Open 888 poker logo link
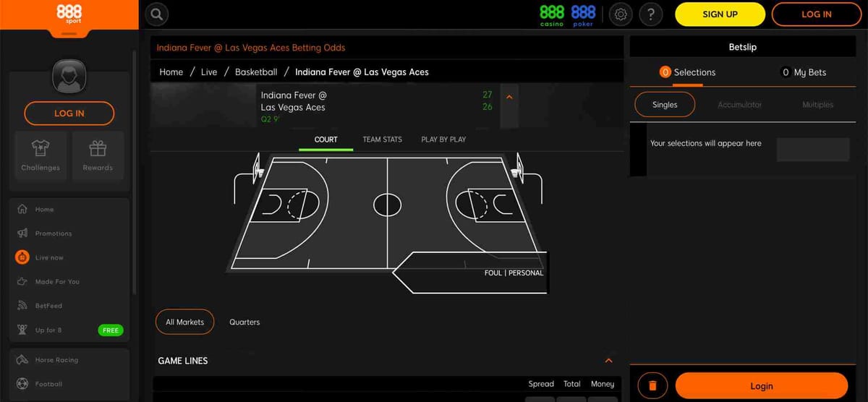868x402 pixels. tap(583, 14)
